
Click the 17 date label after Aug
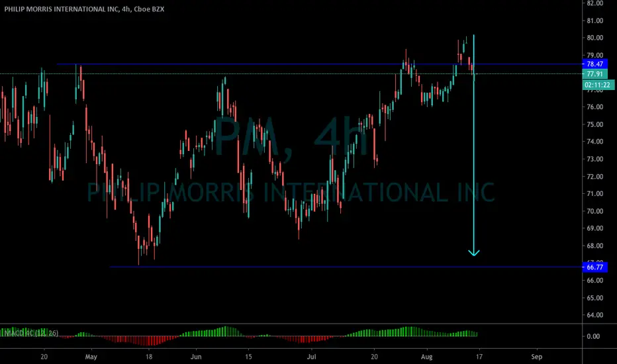[x=479, y=357]
